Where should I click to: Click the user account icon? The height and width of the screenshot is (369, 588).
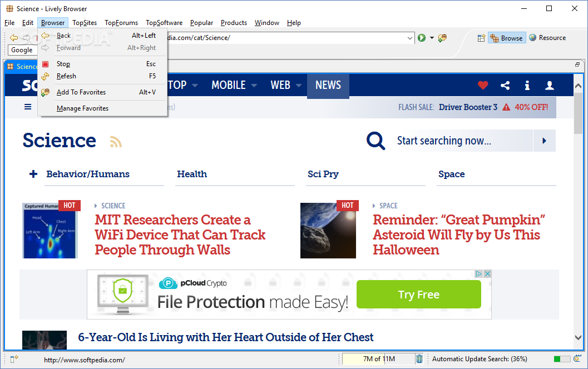550,86
